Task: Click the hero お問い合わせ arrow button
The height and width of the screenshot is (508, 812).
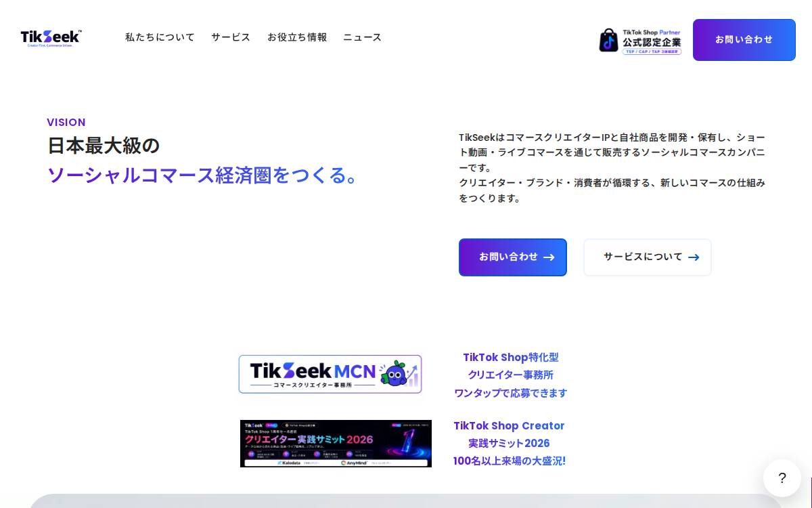Action: (x=513, y=257)
